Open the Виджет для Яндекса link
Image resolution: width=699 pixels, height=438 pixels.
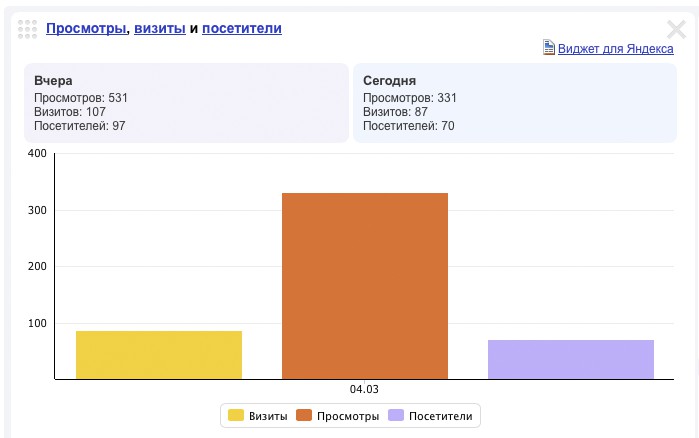615,48
